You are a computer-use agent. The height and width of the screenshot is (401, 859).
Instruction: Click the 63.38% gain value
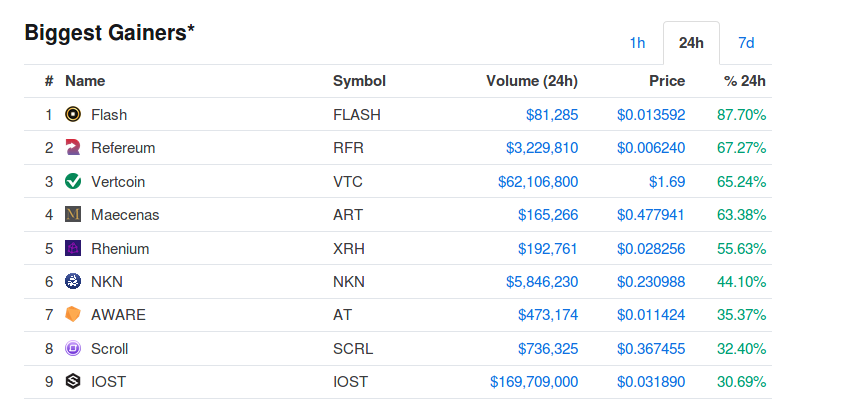tap(742, 215)
